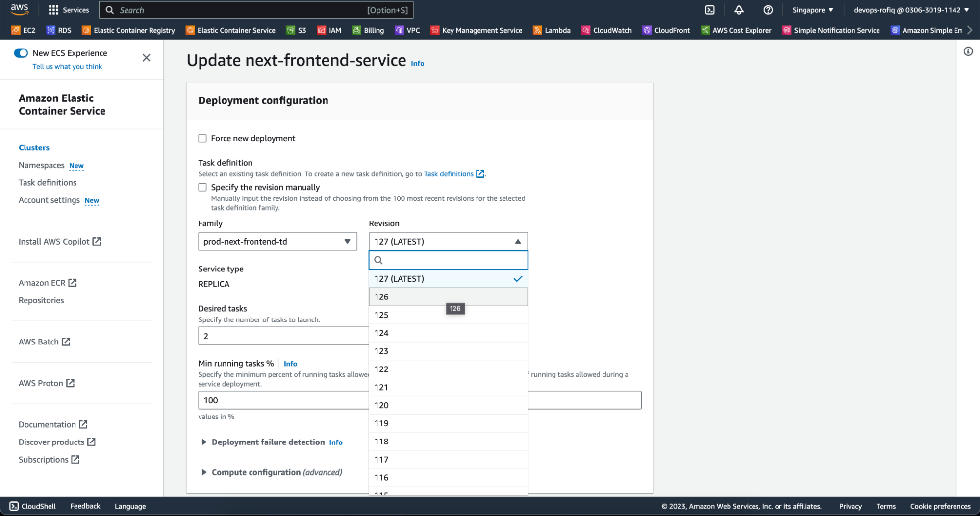Expand Compute configuration (advanced) section
The height and width of the screenshot is (516, 980).
[204, 472]
